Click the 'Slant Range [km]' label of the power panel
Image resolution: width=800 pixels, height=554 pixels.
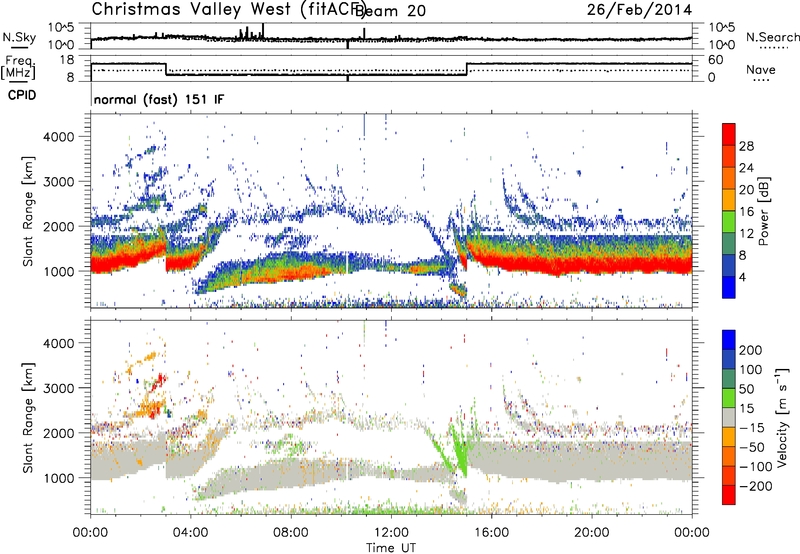28,211
